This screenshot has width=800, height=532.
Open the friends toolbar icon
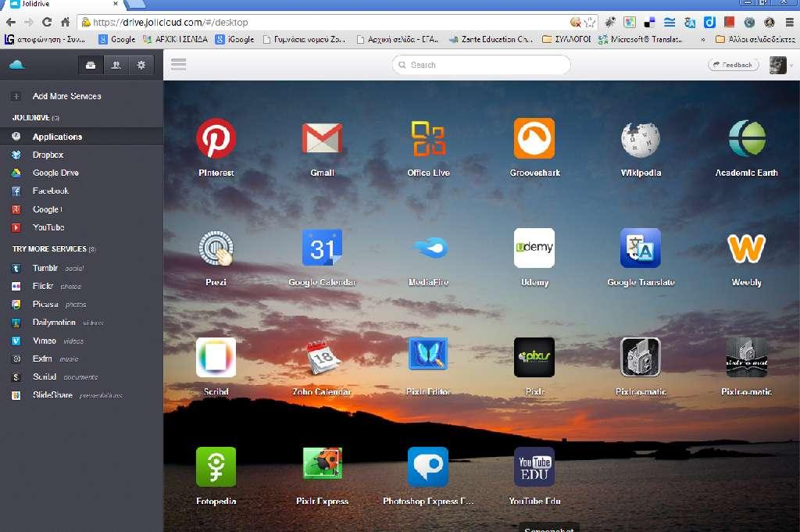[116, 65]
